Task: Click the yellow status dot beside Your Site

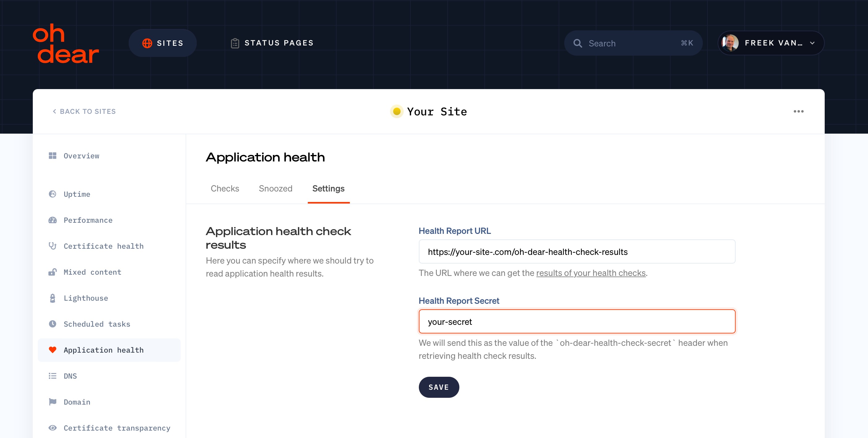Action: click(397, 111)
